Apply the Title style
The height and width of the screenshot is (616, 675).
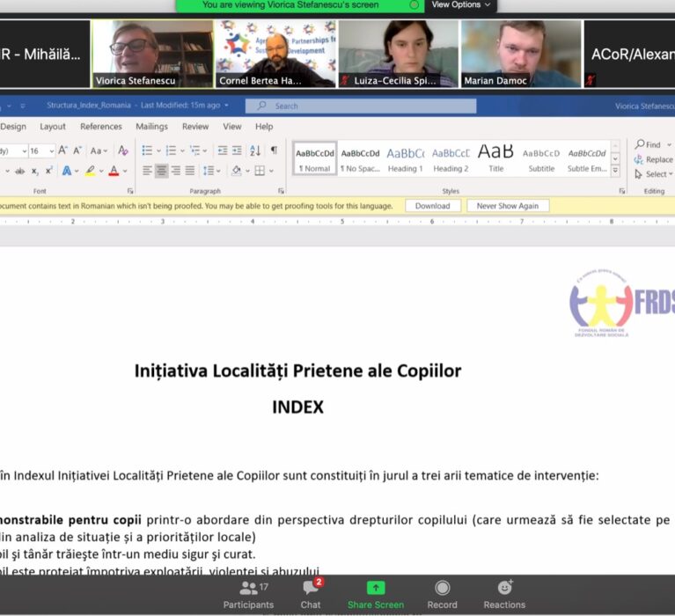(496, 159)
